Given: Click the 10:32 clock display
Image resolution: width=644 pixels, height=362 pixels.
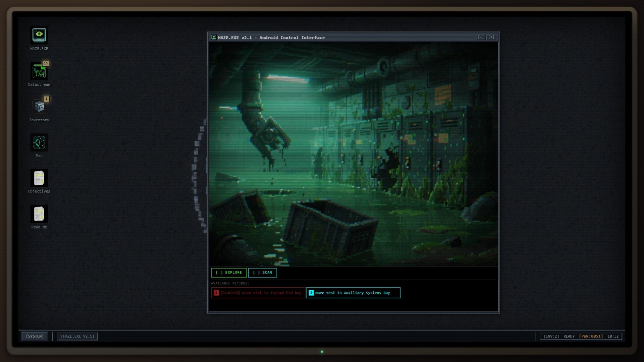Looking at the screenshot, I should [613, 336].
